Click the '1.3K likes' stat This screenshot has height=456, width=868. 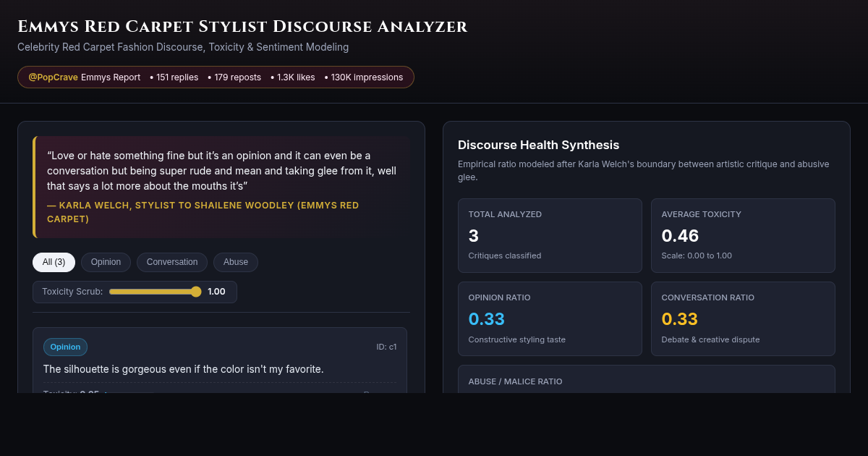(x=293, y=77)
